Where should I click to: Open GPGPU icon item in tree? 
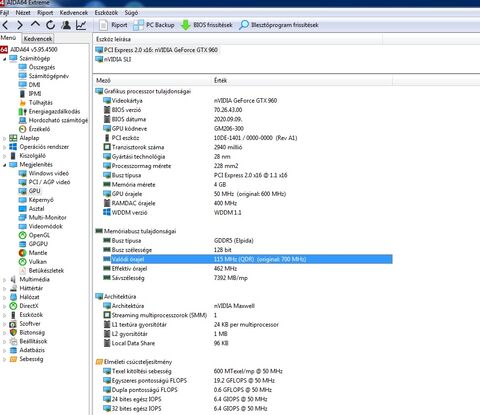pyautogui.click(x=33, y=244)
